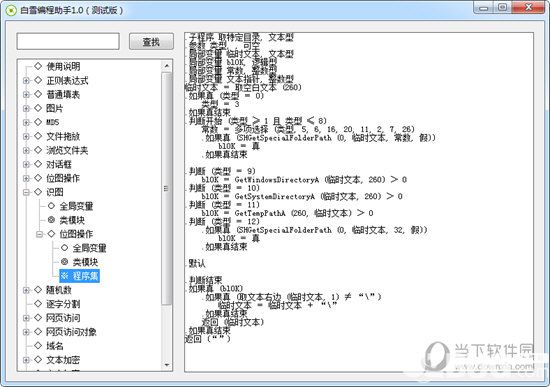Collapse the 识图 tree node

coord(26,192)
